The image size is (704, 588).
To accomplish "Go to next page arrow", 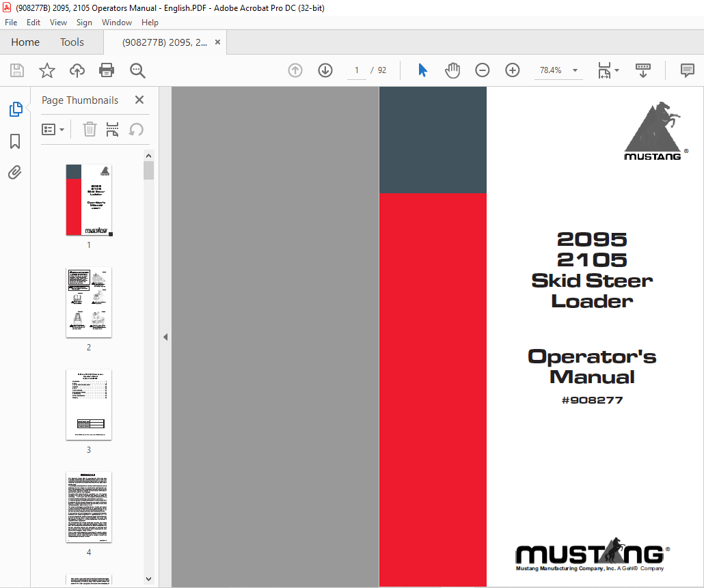I will click(x=325, y=70).
